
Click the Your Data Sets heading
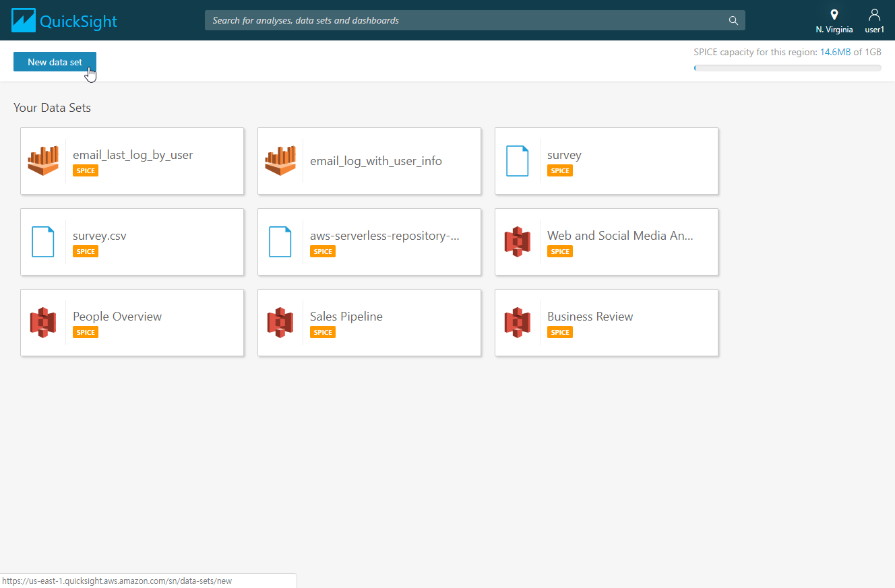click(52, 108)
